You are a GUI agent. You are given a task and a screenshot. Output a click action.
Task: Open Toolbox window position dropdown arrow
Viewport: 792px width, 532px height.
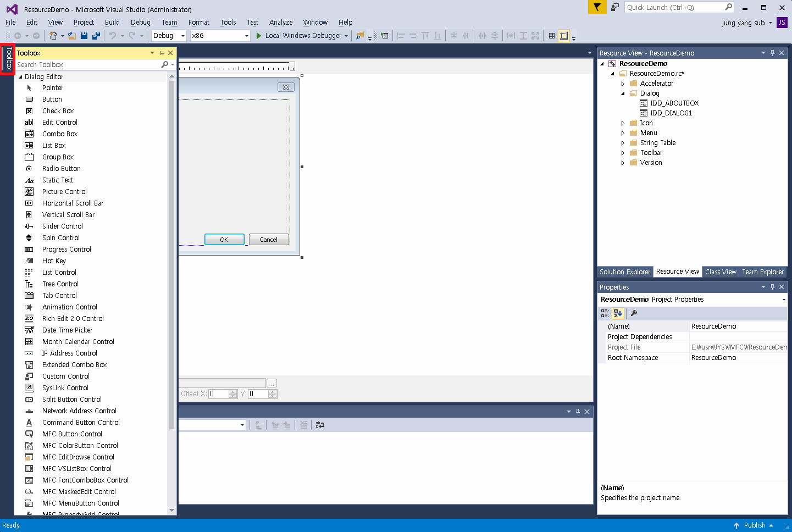pyautogui.click(x=152, y=53)
